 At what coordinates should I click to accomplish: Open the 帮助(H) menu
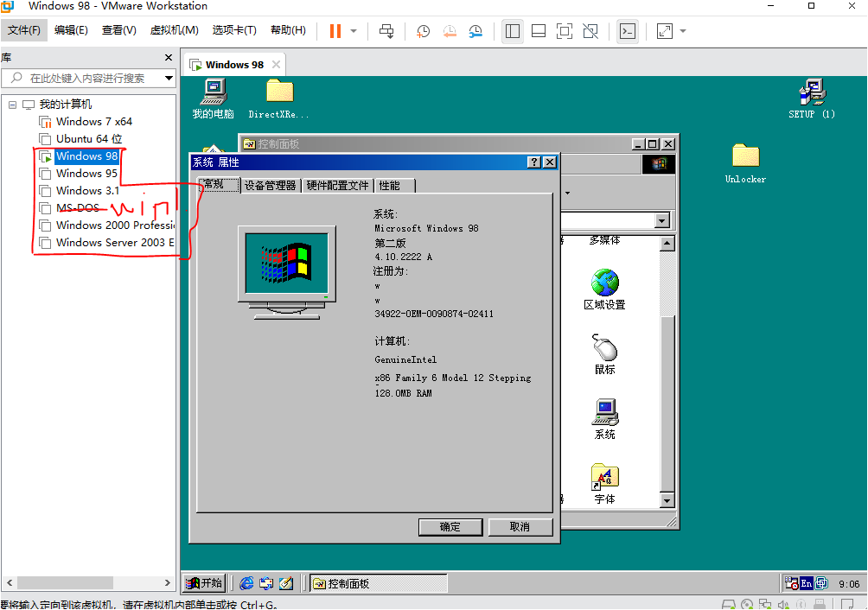pos(288,30)
